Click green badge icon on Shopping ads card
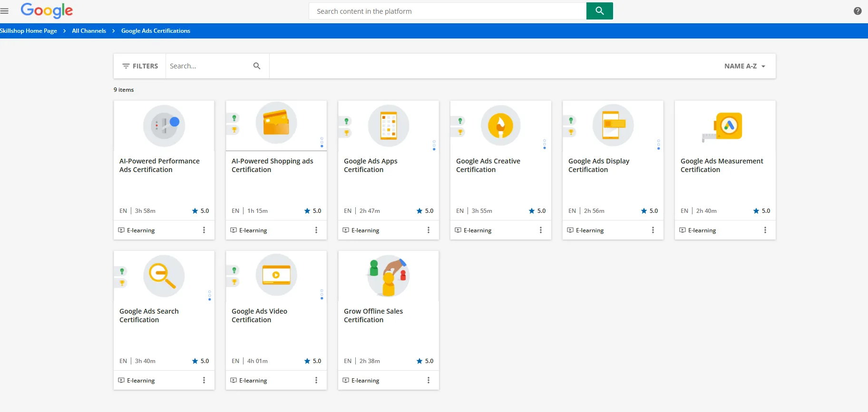Viewport: 868px width, 412px height. tap(234, 118)
